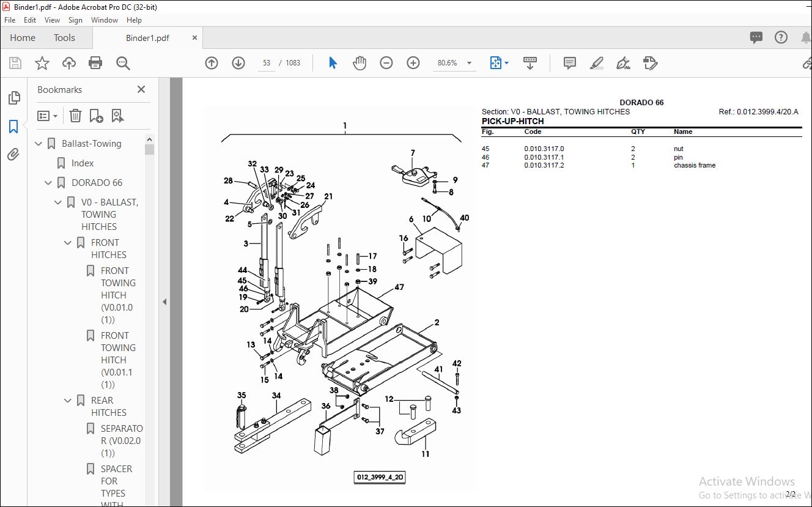Collapse V0 - BALLAST, TOWING HITCHES node
The image size is (812, 507).
[59, 202]
